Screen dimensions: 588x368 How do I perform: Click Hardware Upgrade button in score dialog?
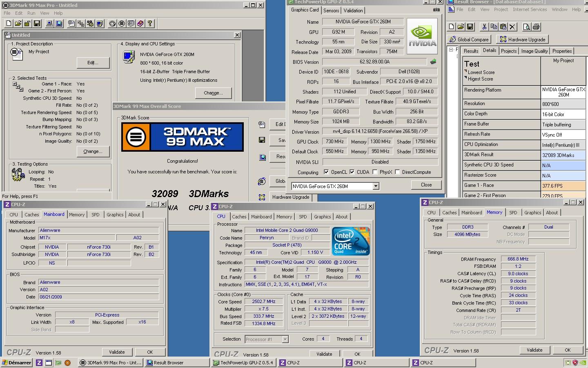(x=291, y=197)
